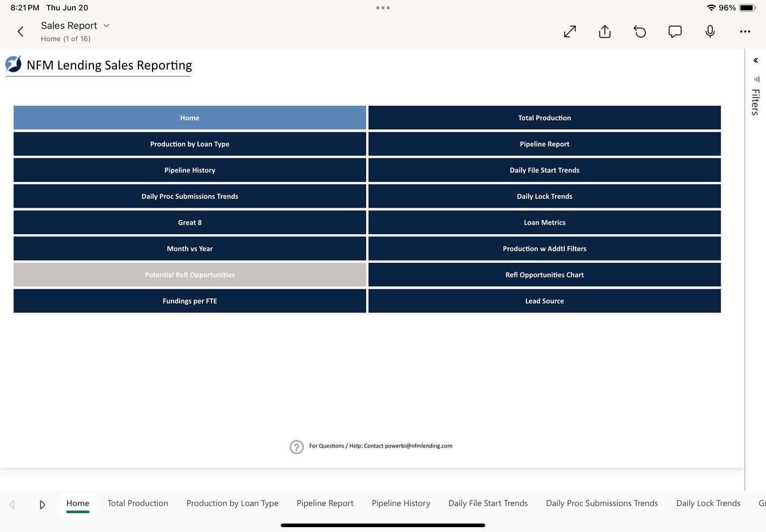766x532 pixels.
Task: Go back using the back arrow
Action: tap(21, 32)
